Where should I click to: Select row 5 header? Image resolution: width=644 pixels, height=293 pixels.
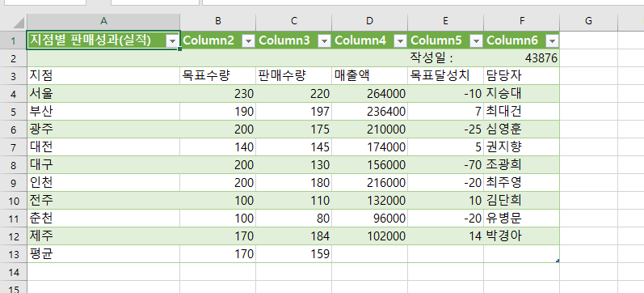point(13,112)
